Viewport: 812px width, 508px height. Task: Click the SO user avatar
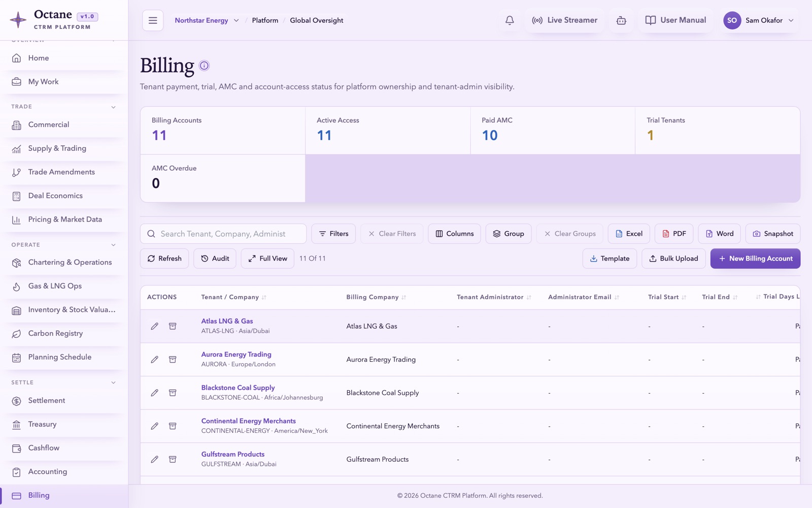[x=732, y=20]
